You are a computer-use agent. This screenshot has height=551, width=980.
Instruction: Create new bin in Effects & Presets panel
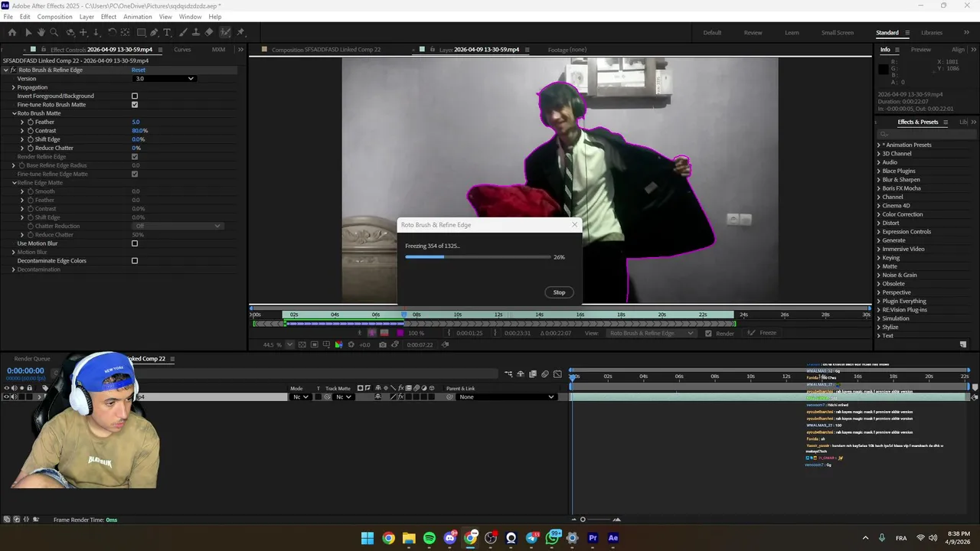click(963, 344)
